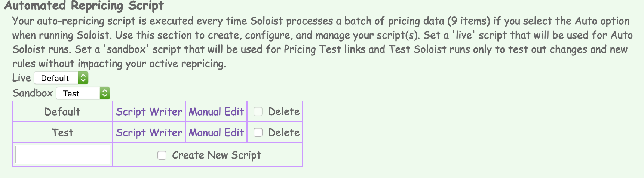
Task: Tick Delete checkbox in Test row
Action: click(x=258, y=132)
